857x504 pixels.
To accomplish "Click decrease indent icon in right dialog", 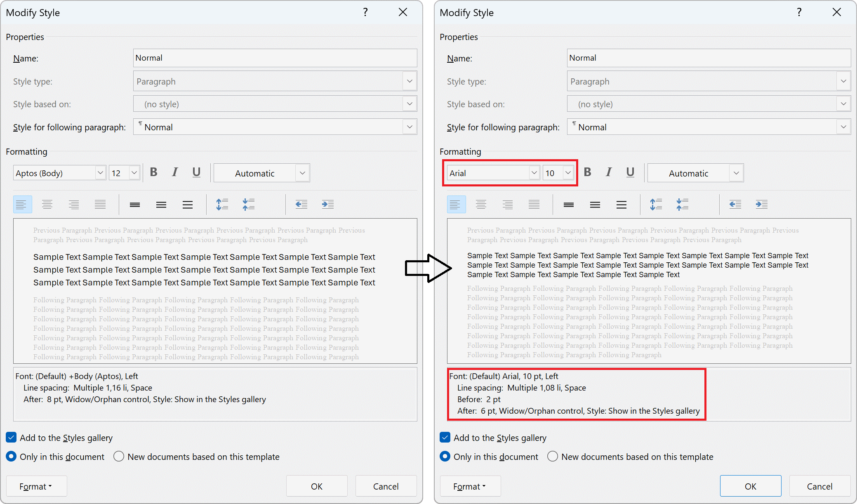I will coord(735,205).
